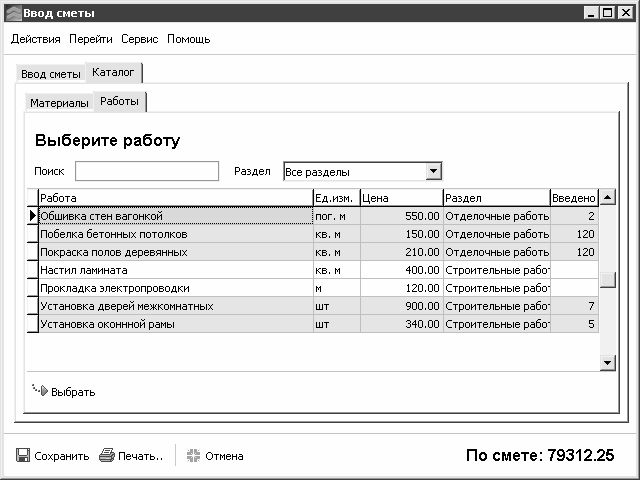
Task: Click price cell 900.00
Action: tap(402, 306)
